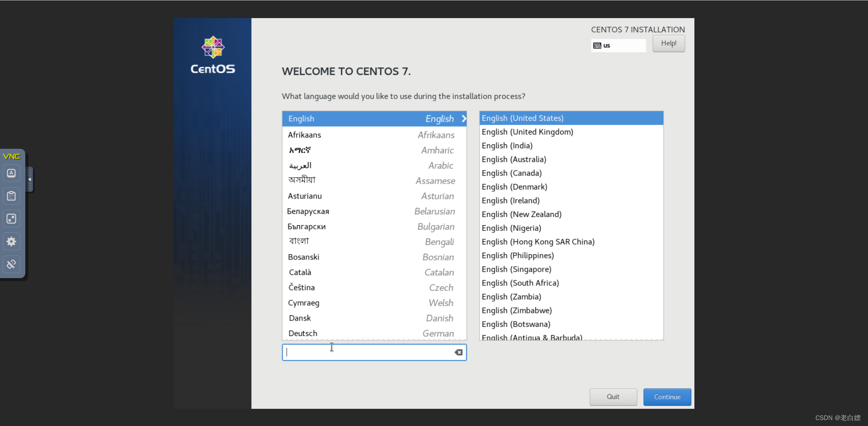Collapse the VNC toolbar handle
The width and height of the screenshot is (868, 426).
click(x=30, y=180)
